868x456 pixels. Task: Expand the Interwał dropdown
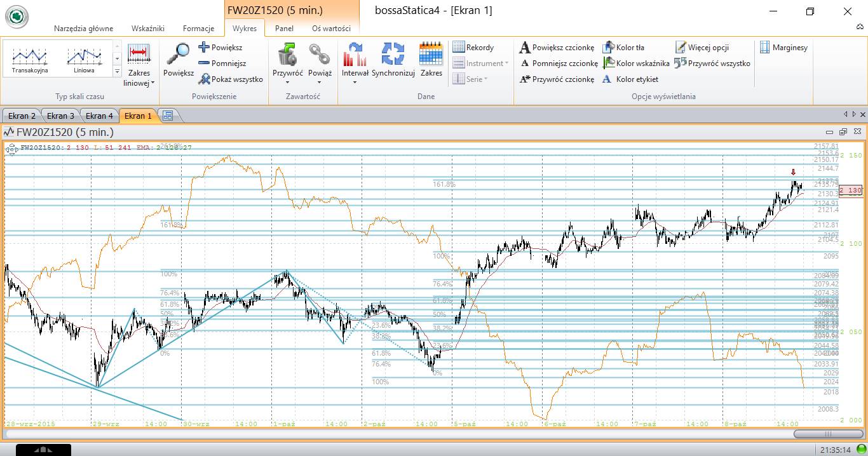[x=355, y=82]
